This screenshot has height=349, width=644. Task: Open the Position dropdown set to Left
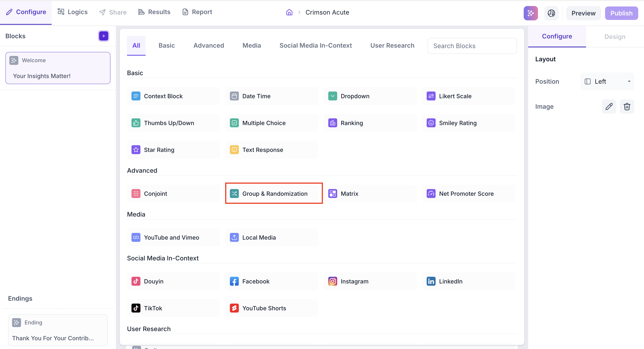coord(607,82)
